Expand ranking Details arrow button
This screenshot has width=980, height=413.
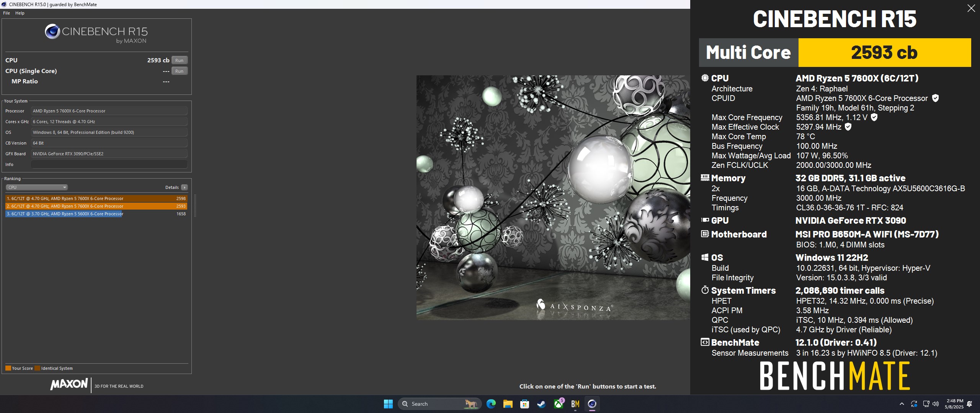click(x=185, y=187)
